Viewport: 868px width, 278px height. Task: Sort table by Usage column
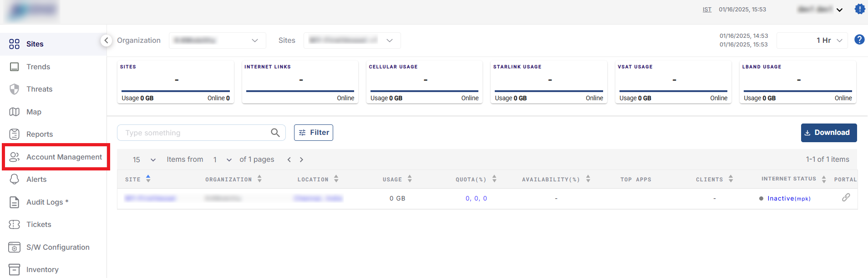(x=410, y=179)
